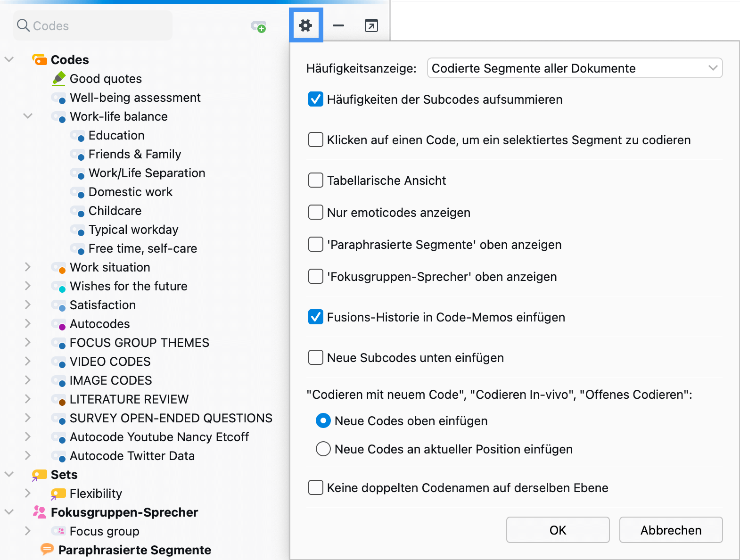This screenshot has height=560, width=740.
Task: Select the Childcare subcode
Action: (115, 211)
